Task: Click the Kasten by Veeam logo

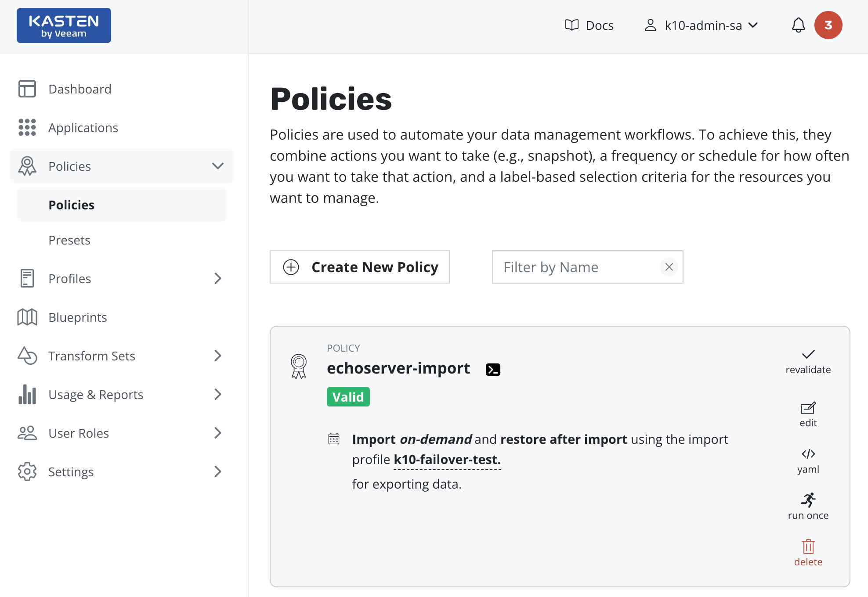Action: coord(64,25)
